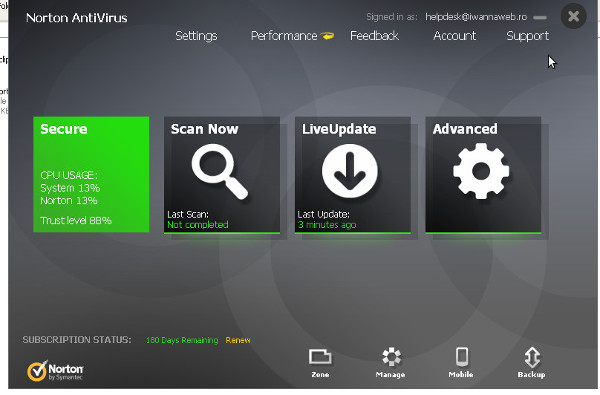Open the Settings menu
Screen dimensions: 600x395
[196, 36]
